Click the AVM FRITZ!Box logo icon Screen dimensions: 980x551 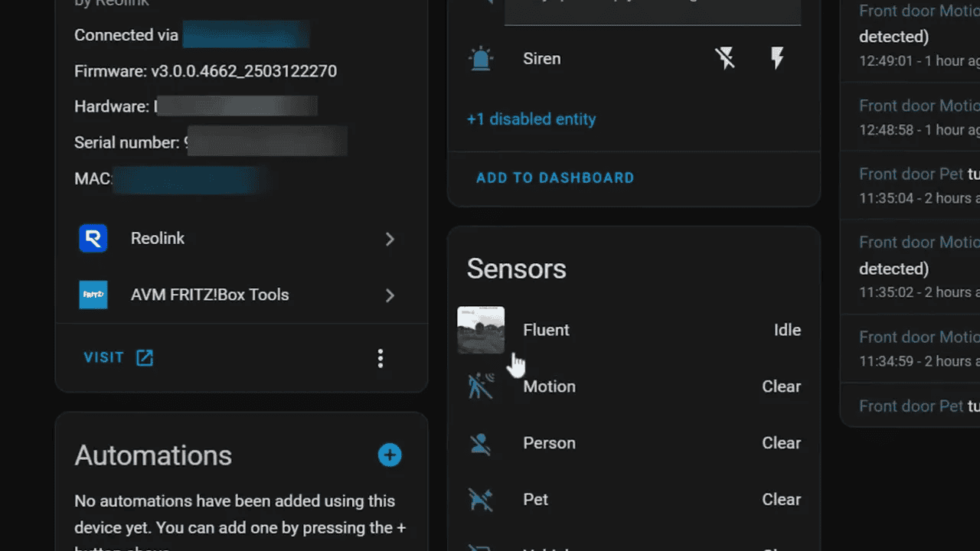pos(93,295)
